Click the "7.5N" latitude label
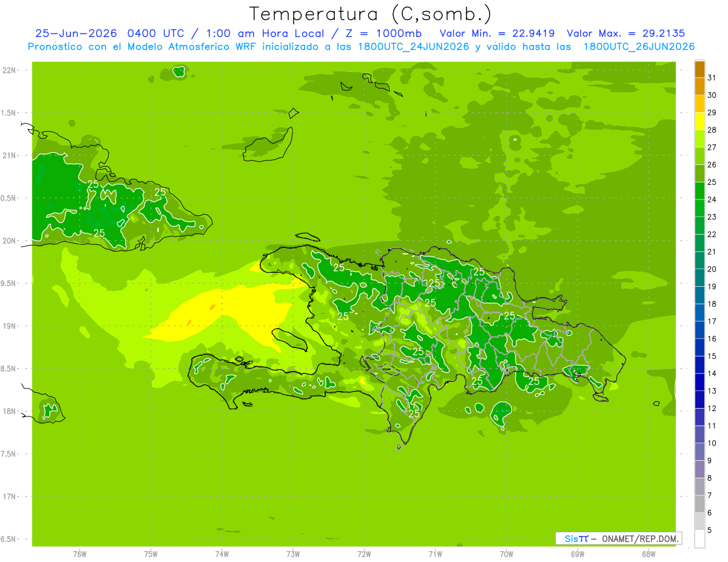The width and height of the screenshot is (728, 562). pyautogui.click(x=8, y=454)
